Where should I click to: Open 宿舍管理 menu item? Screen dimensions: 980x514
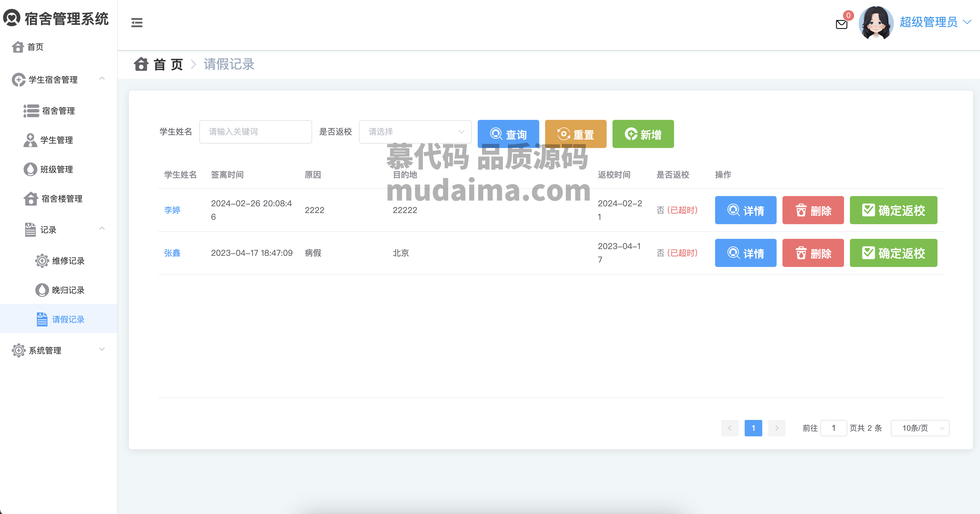click(x=59, y=111)
